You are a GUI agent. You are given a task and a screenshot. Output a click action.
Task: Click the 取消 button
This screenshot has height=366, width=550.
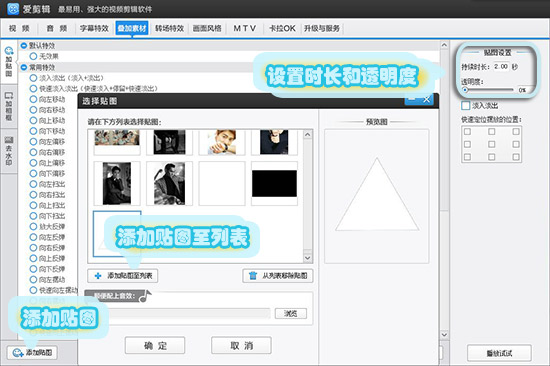coord(241,346)
